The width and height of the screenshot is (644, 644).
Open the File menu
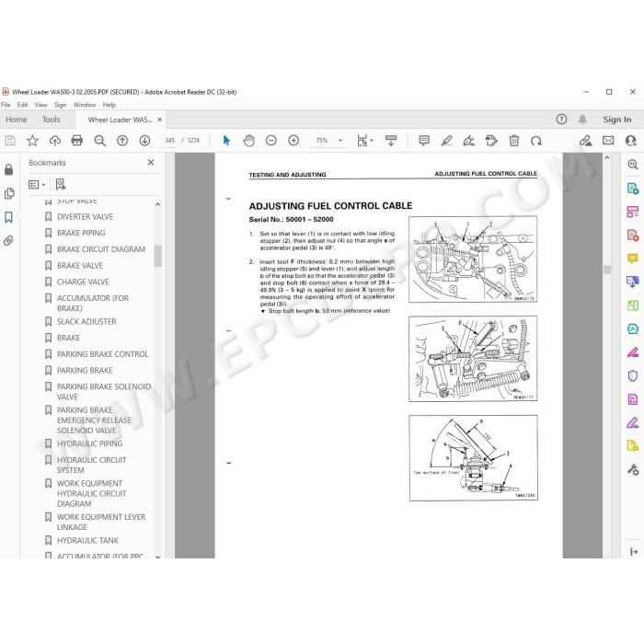point(6,105)
